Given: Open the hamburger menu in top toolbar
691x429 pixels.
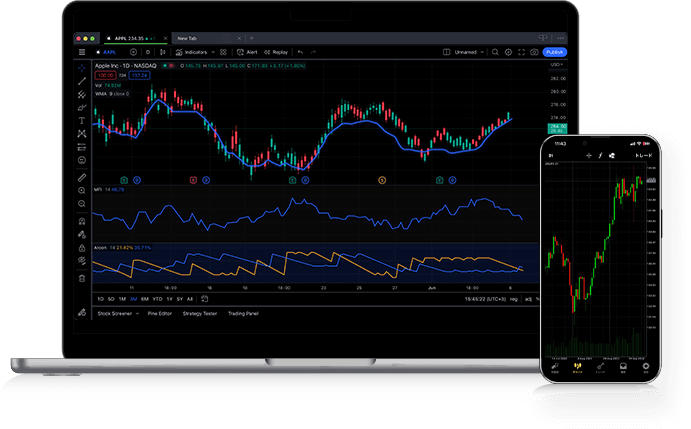Looking at the screenshot, I should click(x=81, y=51).
